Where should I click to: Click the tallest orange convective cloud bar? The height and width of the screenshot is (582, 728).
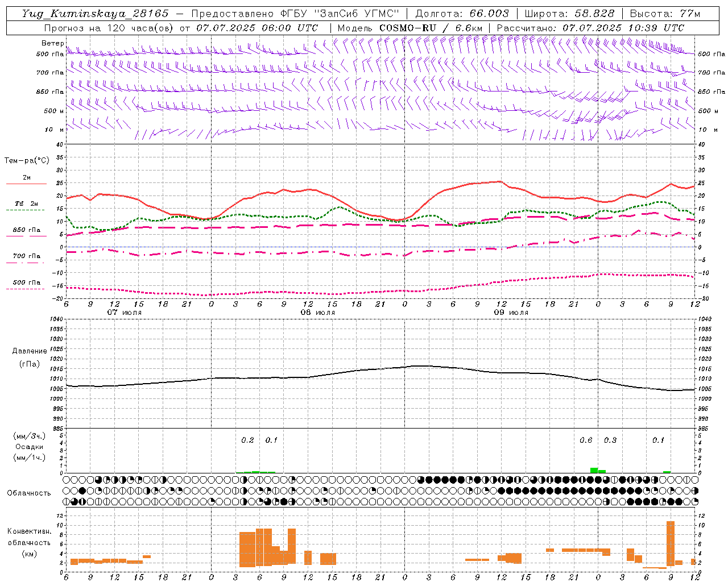671,543
